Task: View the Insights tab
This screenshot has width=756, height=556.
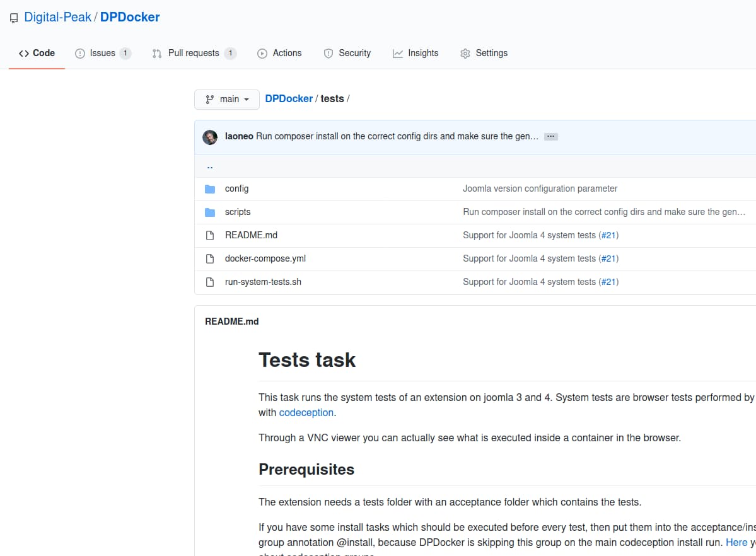Action: coord(416,54)
